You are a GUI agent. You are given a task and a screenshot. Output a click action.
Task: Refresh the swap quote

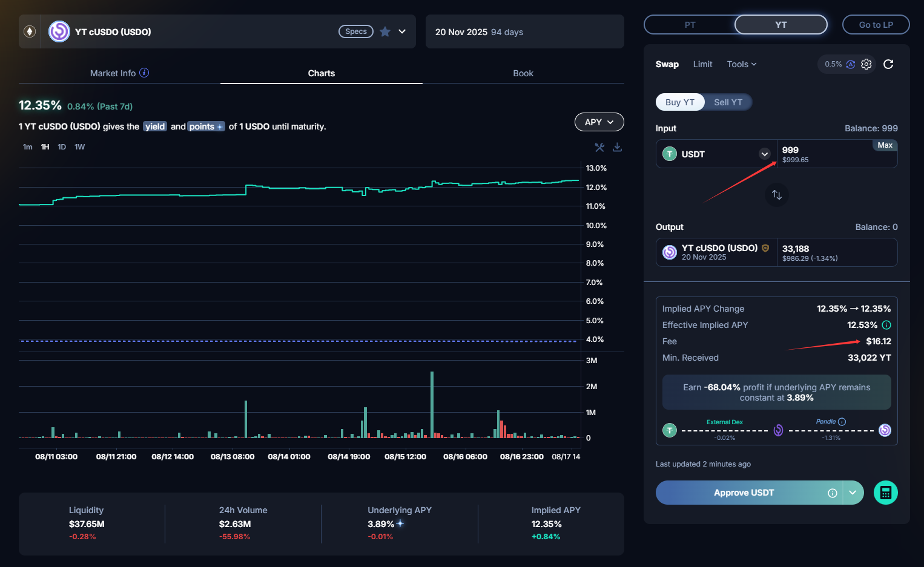coord(888,64)
